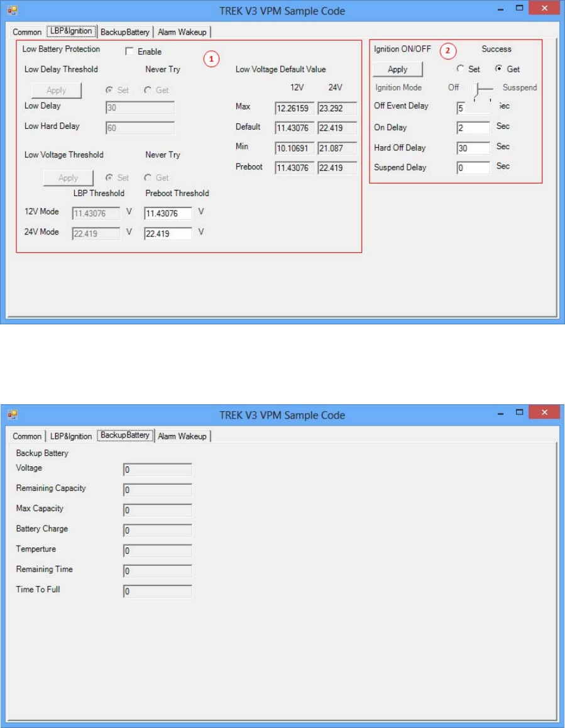
Task: Maximize the top TREK V3 VPM window
Action: coord(520,8)
